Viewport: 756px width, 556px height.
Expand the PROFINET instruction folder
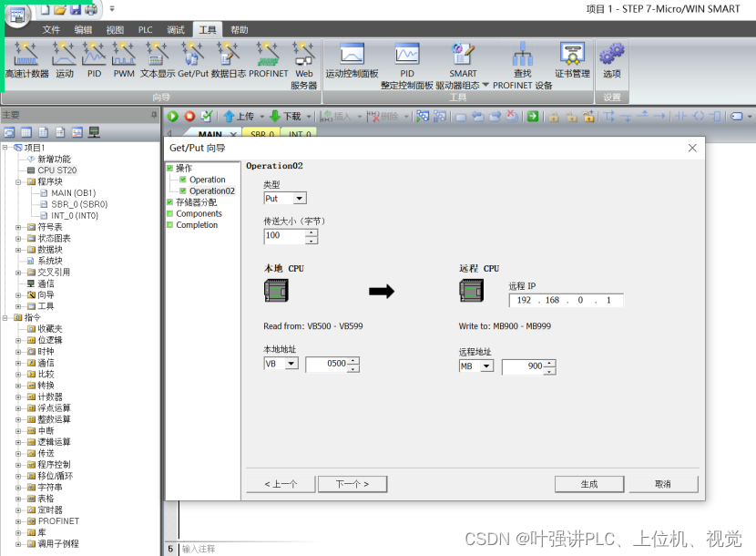(x=18, y=521)
